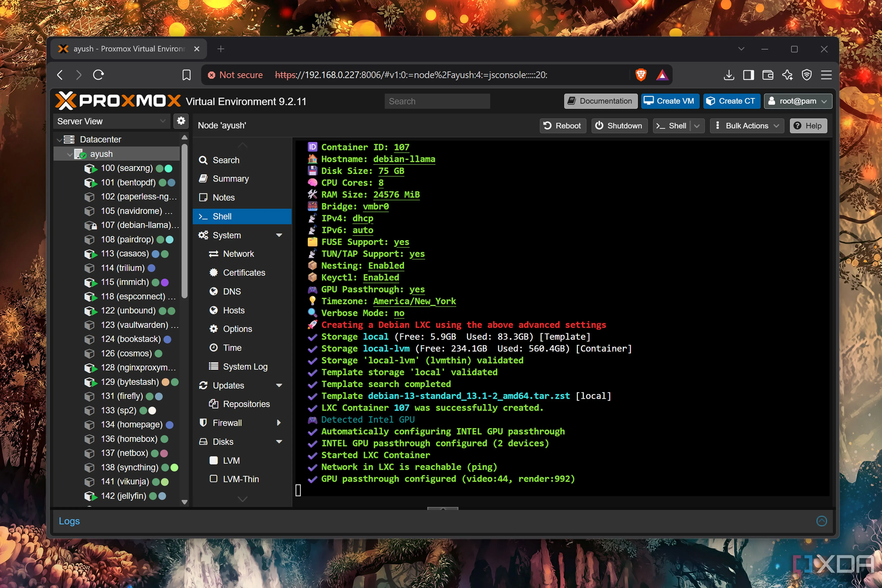This screenshot has width=882, height=588.
Task: Click the resource tree scrollbar down arrow
Action: [x=184, y=502]
